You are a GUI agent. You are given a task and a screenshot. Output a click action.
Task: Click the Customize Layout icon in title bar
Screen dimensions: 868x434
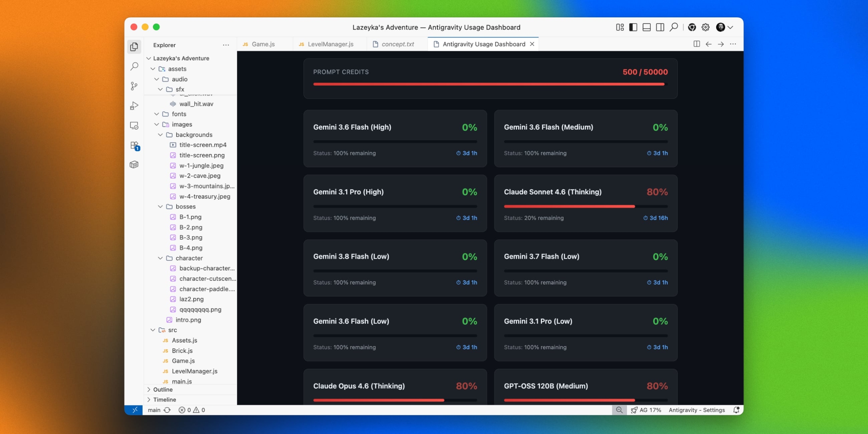coord(620,27)
